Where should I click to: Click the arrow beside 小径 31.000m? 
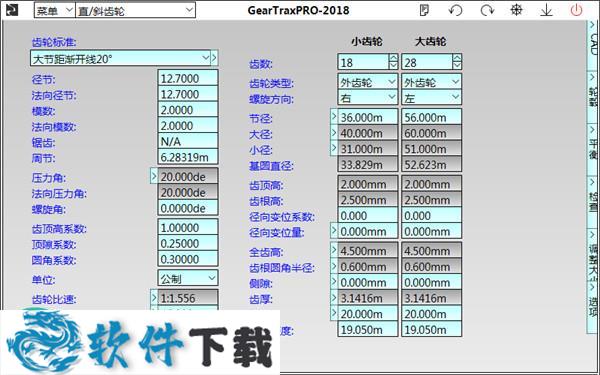point(334,148)
